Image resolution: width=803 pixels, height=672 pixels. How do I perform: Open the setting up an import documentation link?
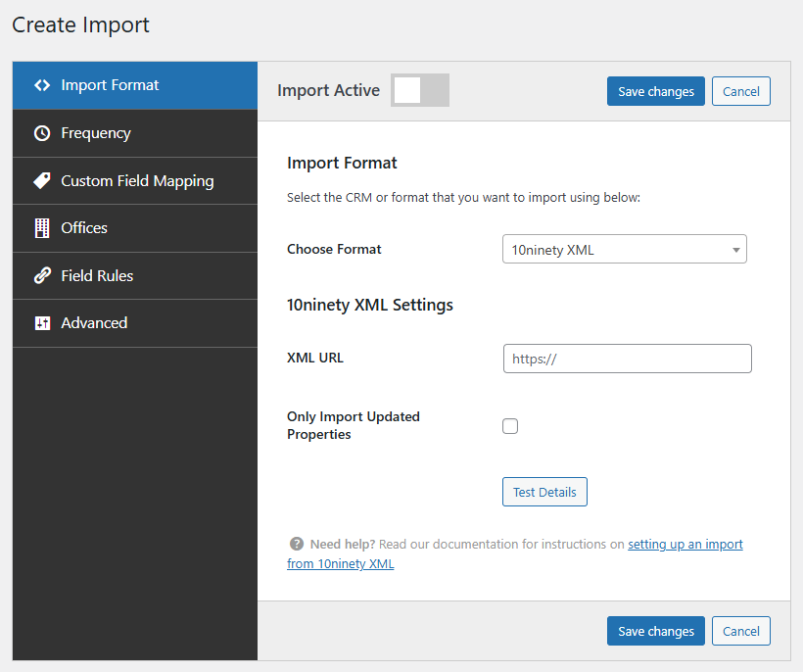tap(685, 544)
